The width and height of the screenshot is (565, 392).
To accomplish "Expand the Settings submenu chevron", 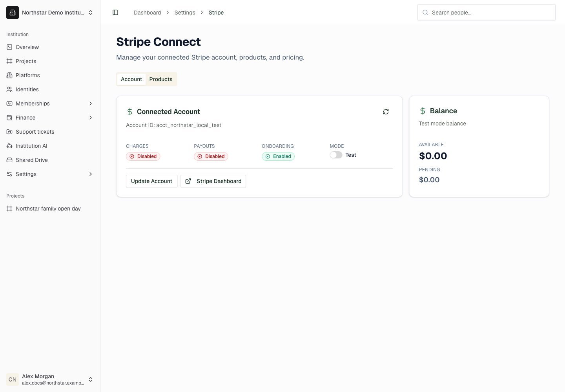I will click(91, 174).
